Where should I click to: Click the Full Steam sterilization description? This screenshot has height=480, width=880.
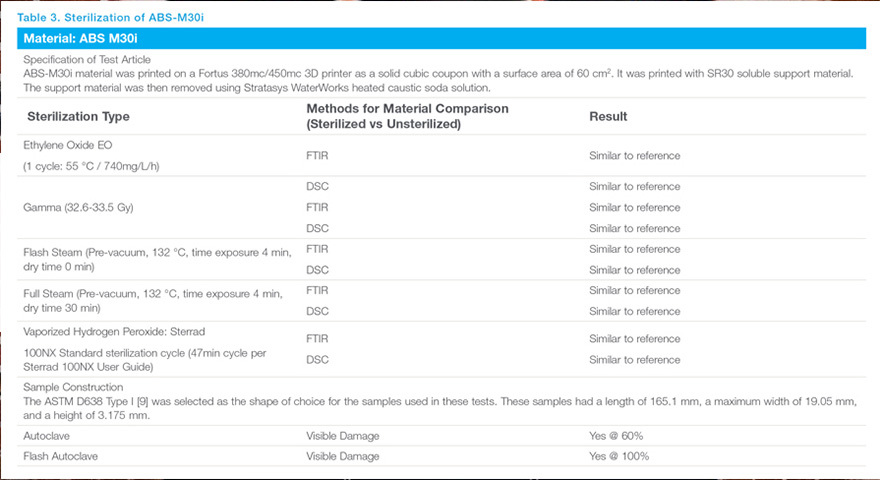(152, 301)
